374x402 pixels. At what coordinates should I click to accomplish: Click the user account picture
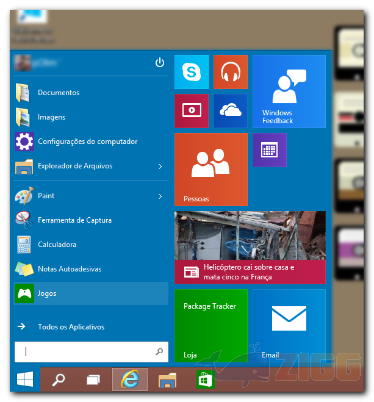[x=22, y=62]
